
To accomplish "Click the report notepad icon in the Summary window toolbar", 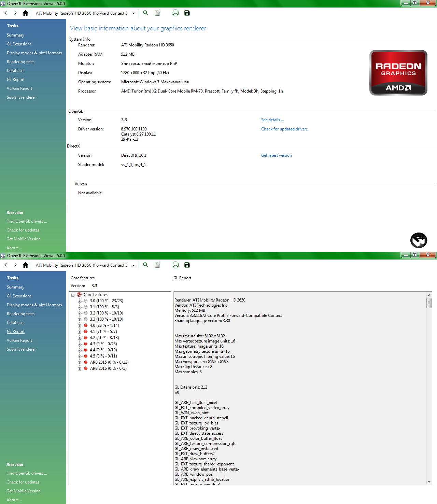I will 157,13.
